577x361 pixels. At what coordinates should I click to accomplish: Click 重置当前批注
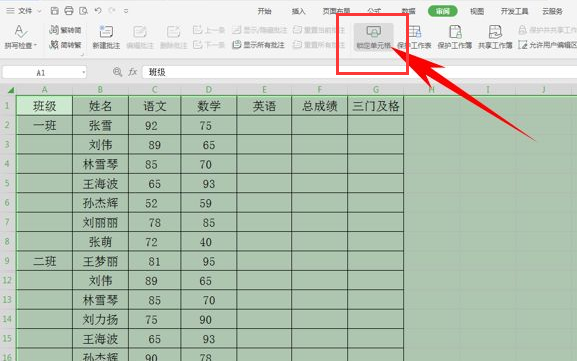[319, 30]
